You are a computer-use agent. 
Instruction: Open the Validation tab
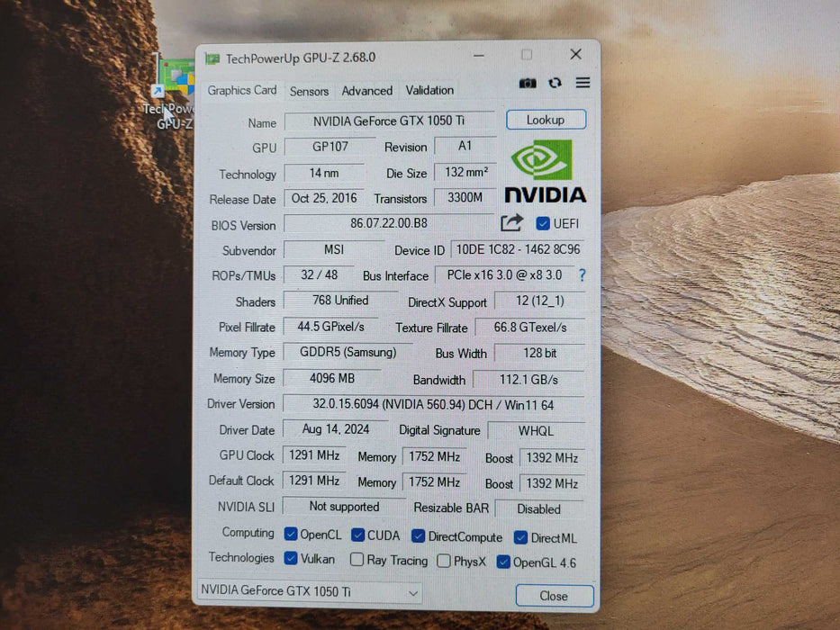[429, 90]
